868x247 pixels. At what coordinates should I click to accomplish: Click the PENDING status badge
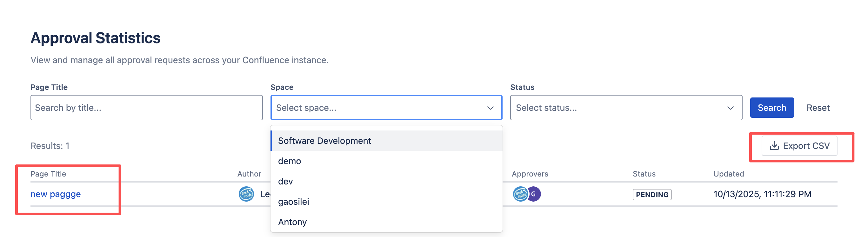(652, 194)
